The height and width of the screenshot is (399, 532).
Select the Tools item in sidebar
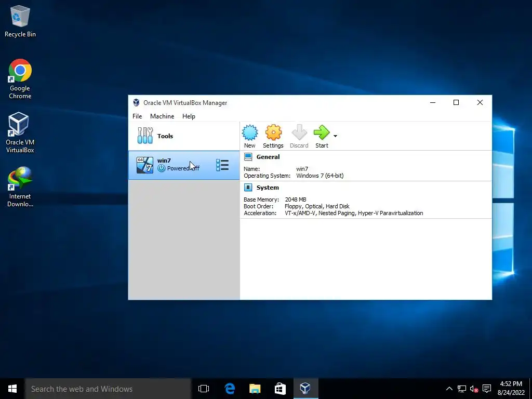point(184,136)
